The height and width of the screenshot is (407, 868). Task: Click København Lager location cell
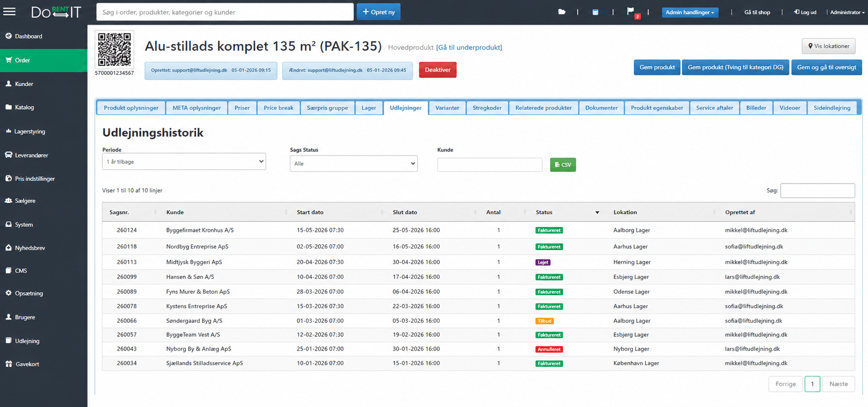[x=636, y=363]
